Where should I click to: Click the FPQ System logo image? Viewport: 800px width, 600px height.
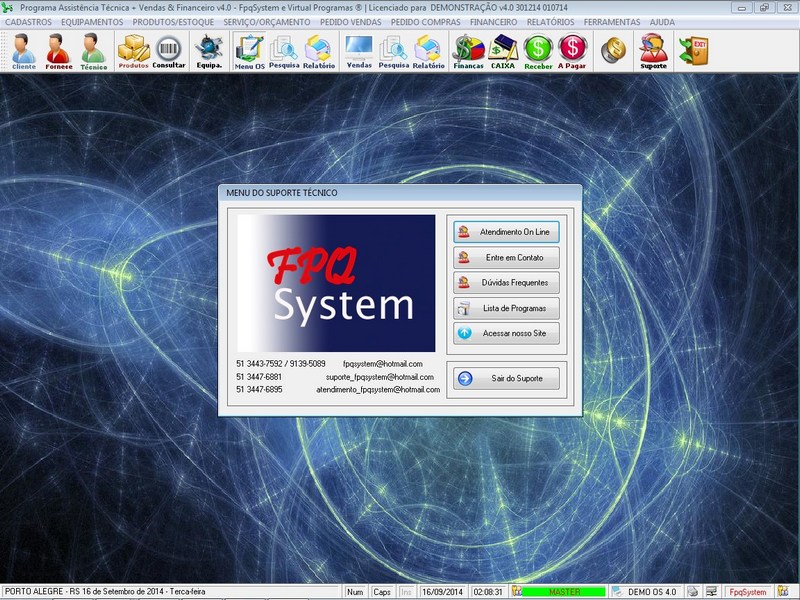point(336,283)
